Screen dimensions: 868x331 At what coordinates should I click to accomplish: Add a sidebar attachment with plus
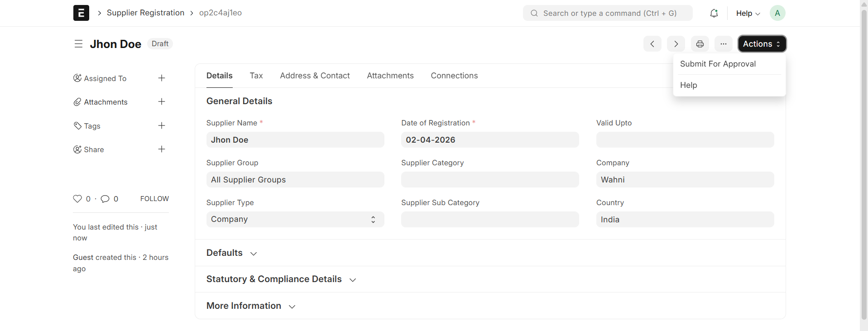[162, 102]
